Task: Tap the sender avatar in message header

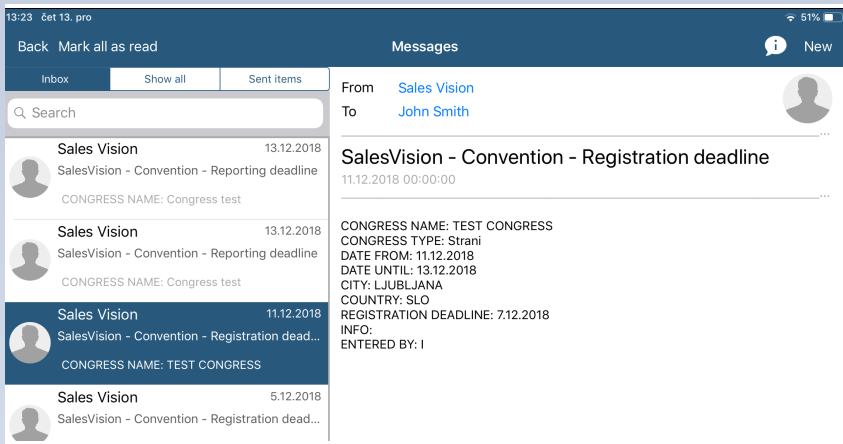Action: pos(807,99)
